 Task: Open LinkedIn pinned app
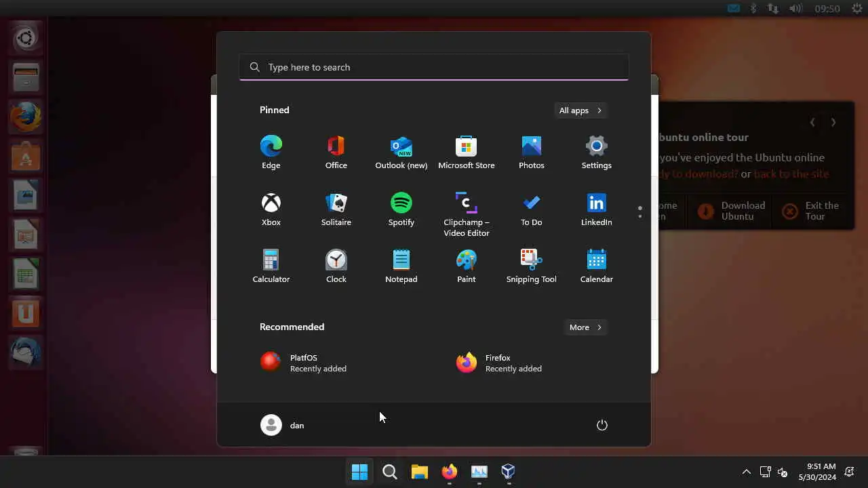coord(596,209)
